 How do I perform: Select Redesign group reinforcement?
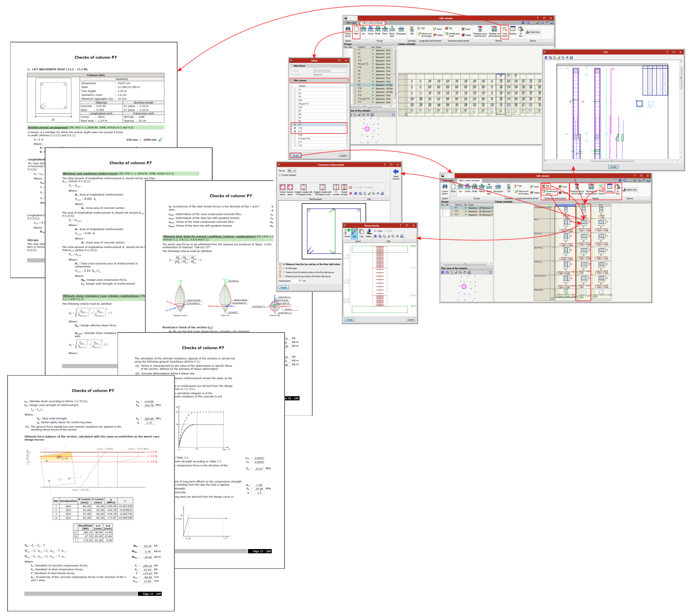481,32
